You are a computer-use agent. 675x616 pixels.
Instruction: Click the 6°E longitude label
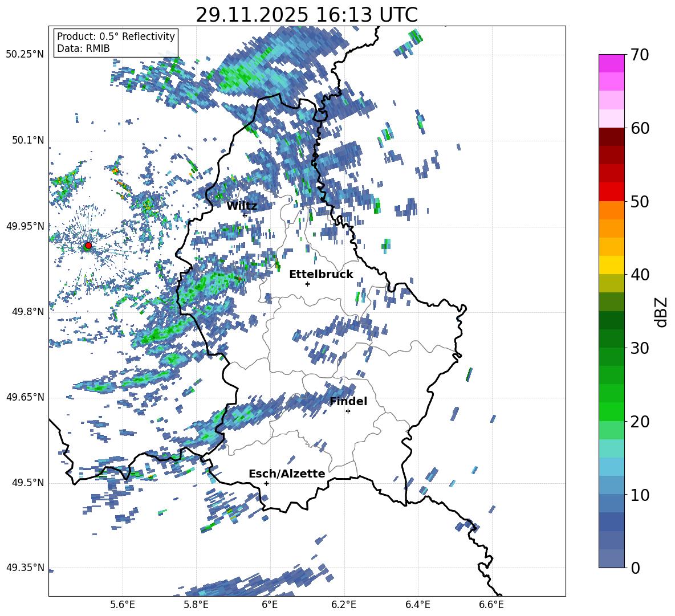[x=270, y=605]
